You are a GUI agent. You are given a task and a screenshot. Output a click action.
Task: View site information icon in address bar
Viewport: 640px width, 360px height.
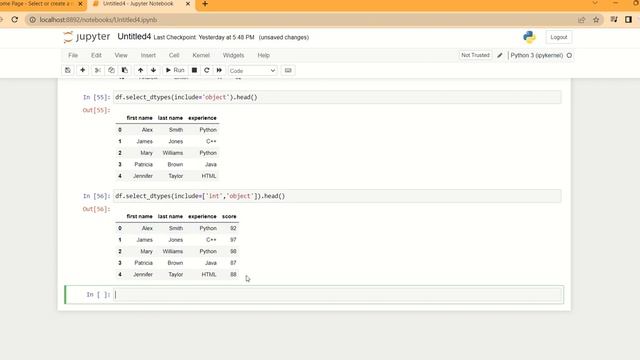point(33,20)
